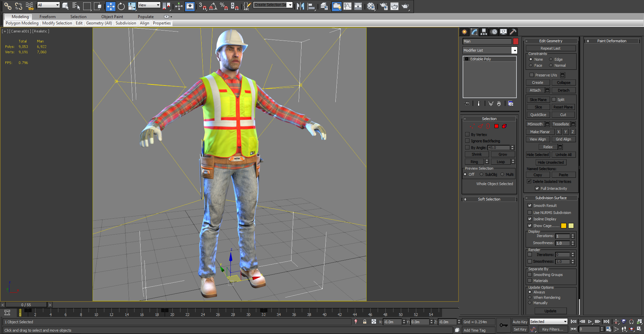Toggle Angle Snap icon
This screenshot has height=334, width=644.
[x=213, y=6]
